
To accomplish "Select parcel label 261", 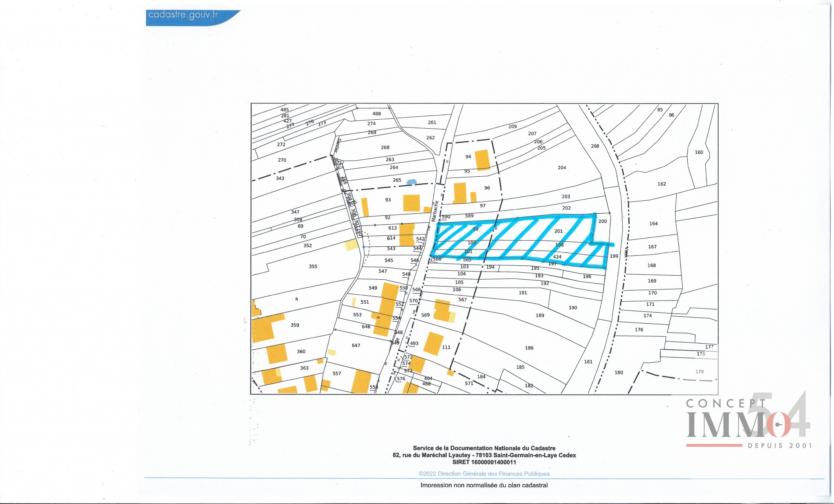I will click(x=432, y=123).
